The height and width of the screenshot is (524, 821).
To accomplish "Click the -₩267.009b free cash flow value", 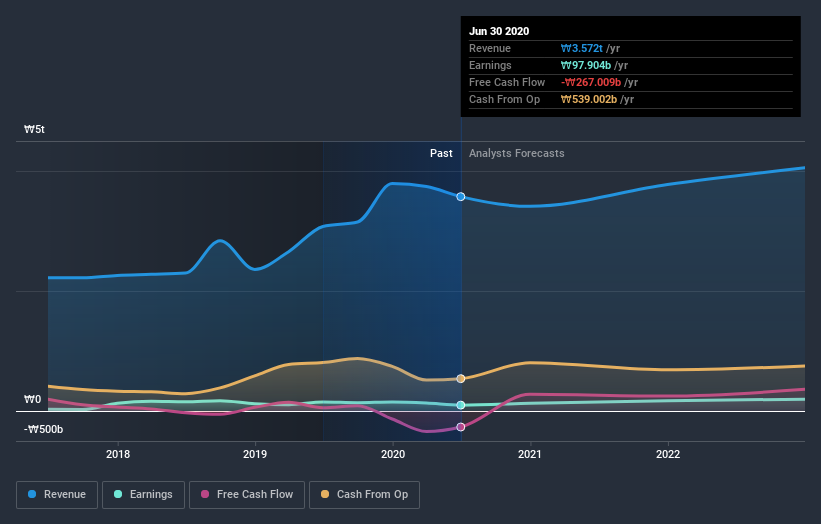I will 591,82.
